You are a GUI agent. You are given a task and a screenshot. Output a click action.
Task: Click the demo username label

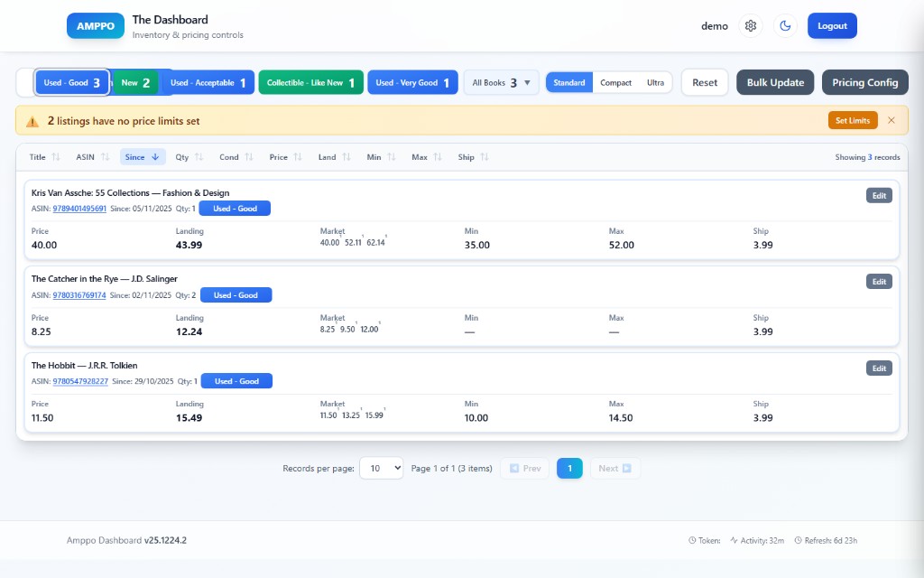coord(715,26)
